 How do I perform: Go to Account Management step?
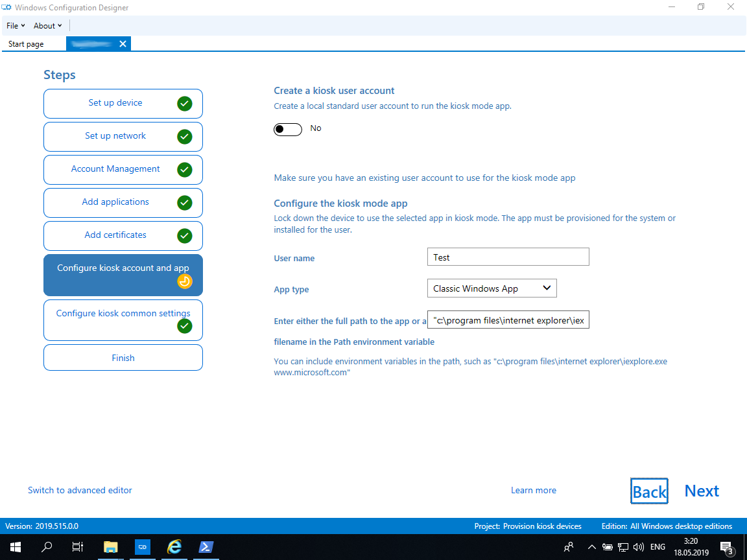123,170
